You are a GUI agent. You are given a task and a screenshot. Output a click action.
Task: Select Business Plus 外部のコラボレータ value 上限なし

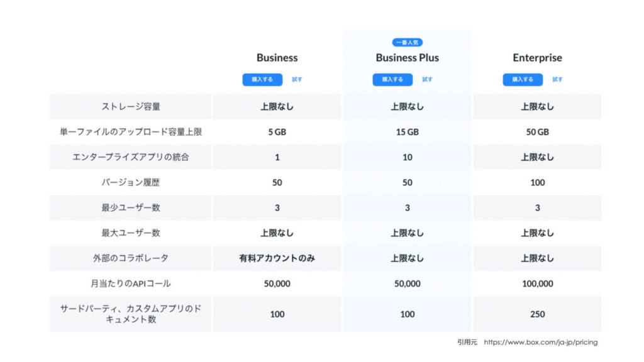[408, 258]
